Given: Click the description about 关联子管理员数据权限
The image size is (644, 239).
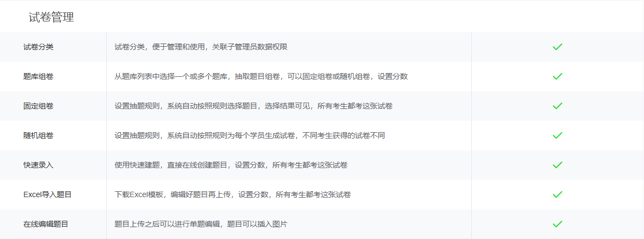Looking at the screenshot, I should (201, 47).
